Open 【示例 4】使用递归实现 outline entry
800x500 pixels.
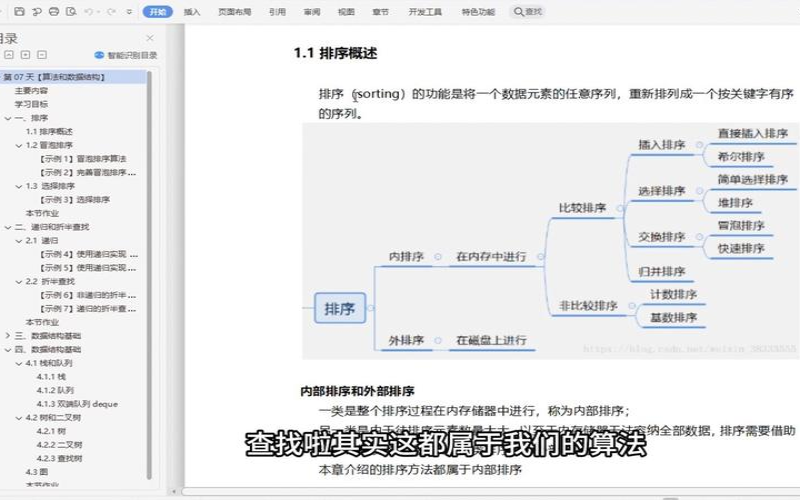pyautogui.click(x=88, y=254)
